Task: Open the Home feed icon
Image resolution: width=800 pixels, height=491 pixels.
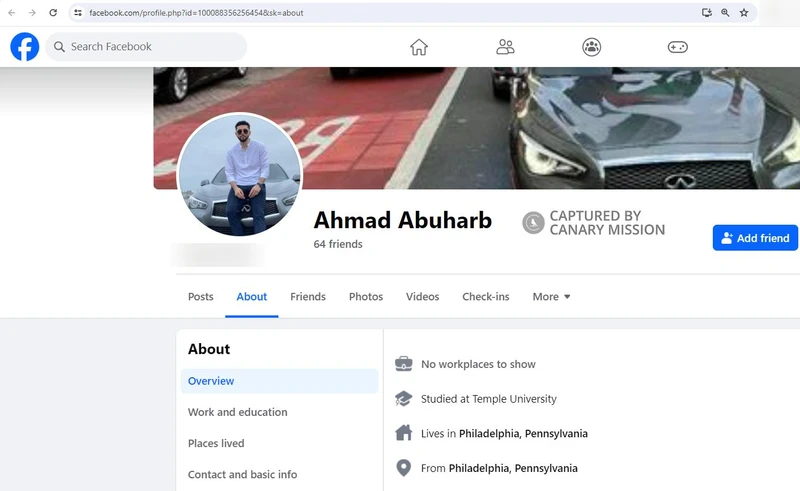Action: tap(419, 47)
